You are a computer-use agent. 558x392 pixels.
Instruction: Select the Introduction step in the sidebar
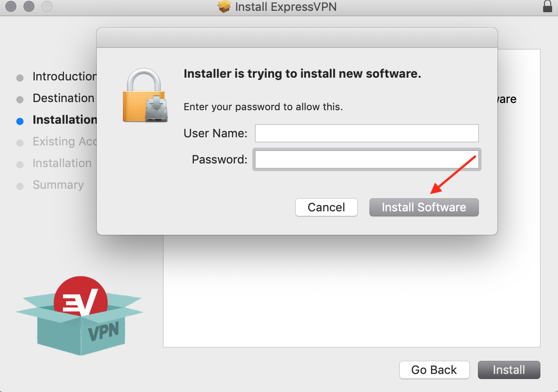coord(64,77)
